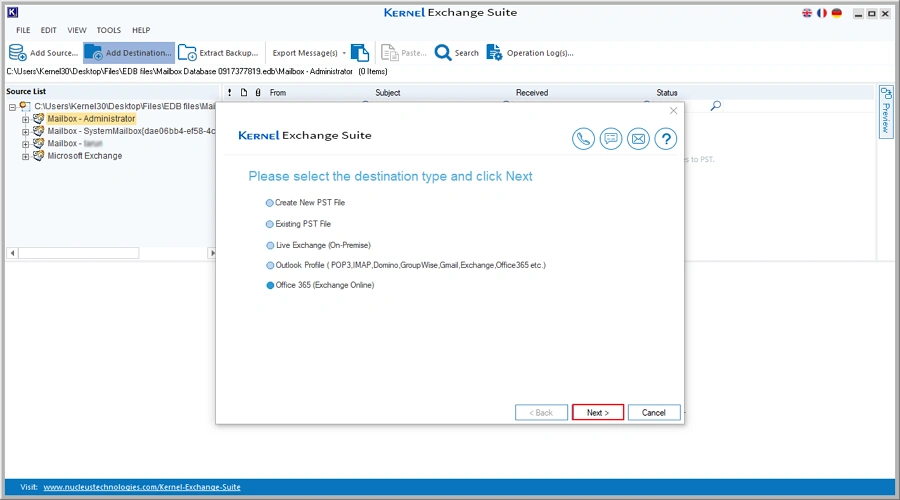This screenshot has width=900, height=500.
Task: Click the attachment column header icon
Action: click(x=258, y=92)
